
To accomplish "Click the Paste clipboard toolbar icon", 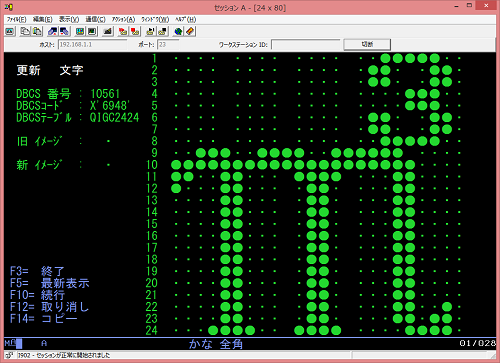I will (37, 32).
